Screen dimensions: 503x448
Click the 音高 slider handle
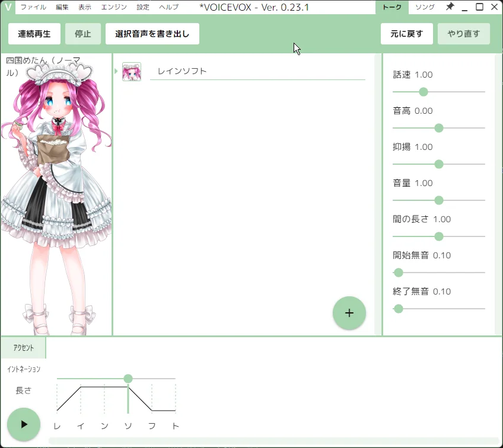coord(439,128)
